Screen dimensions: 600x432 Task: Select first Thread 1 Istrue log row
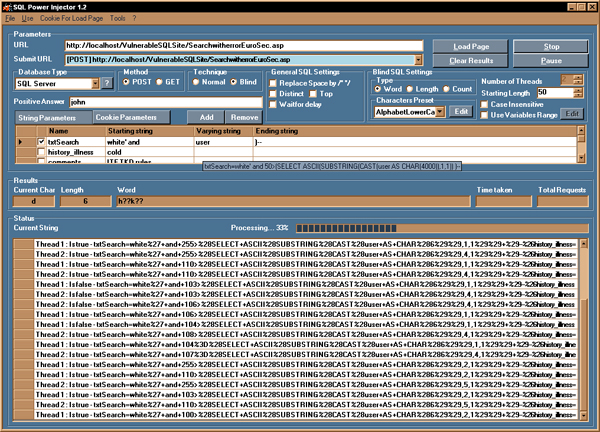(x=305, y=244)
